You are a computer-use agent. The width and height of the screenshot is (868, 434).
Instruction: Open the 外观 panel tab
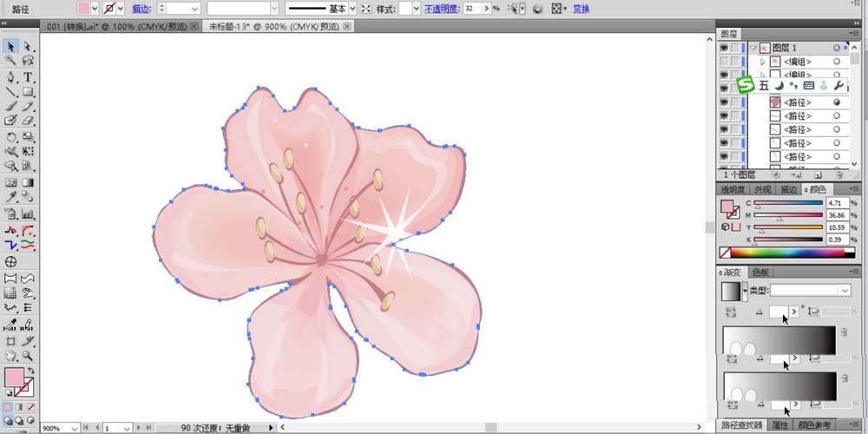(x=763, y=189)
